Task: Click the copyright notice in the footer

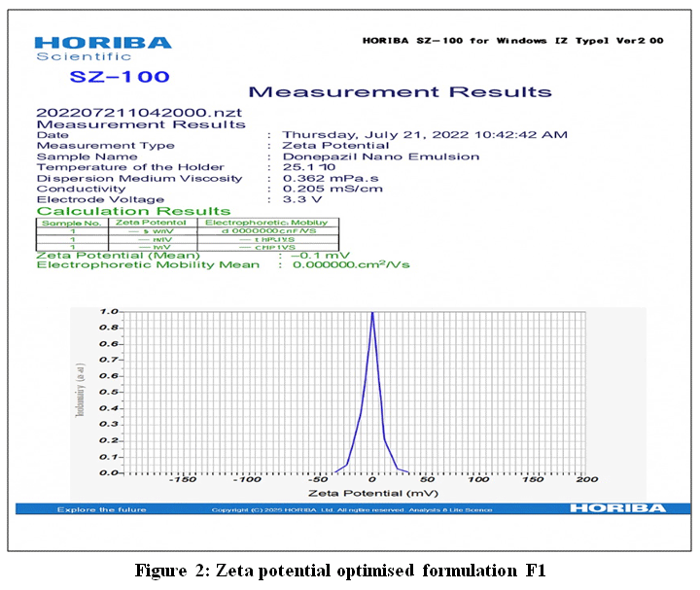Action: coord(352,509)
